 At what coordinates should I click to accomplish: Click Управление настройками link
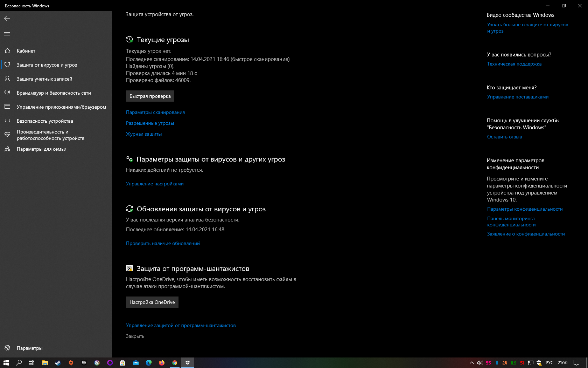155,184
